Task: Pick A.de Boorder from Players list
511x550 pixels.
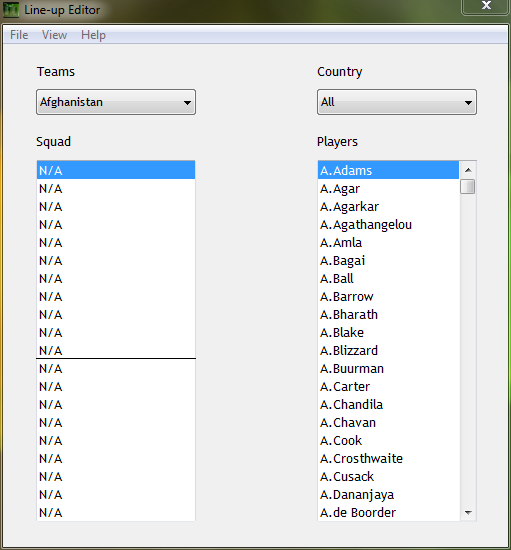Action: tap(389, 512)
